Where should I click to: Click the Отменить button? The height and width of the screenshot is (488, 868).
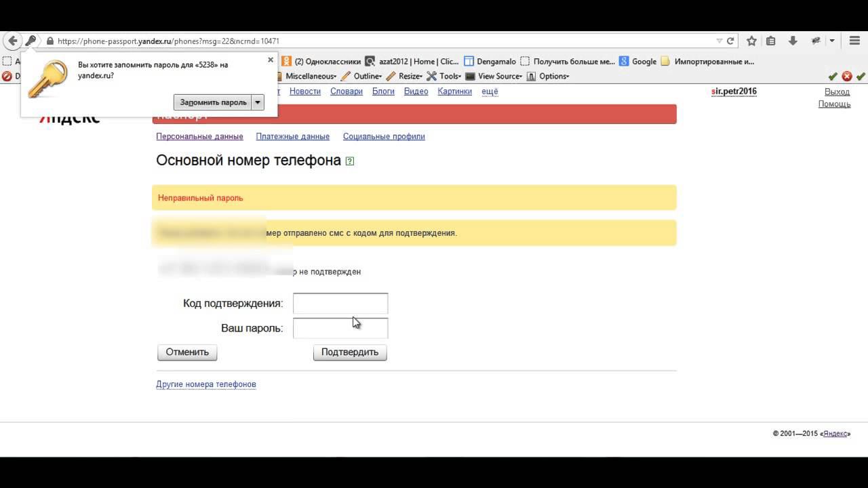pos(187,352)
